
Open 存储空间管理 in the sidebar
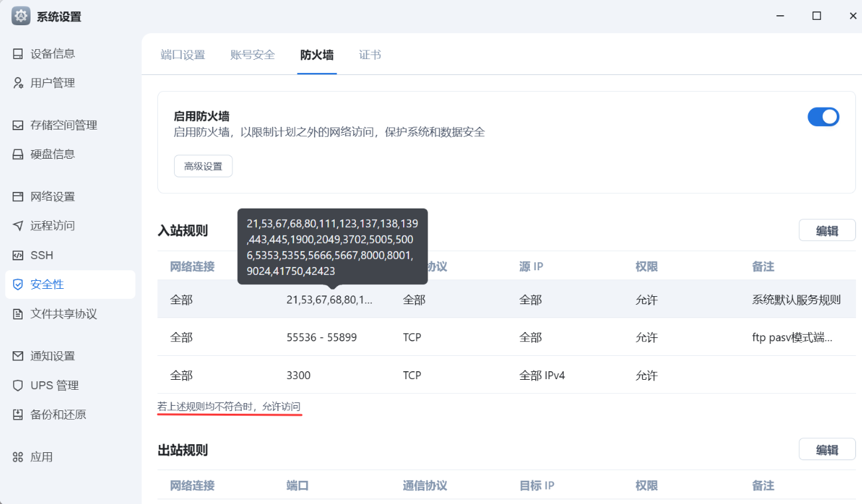(x=70, y=125)
